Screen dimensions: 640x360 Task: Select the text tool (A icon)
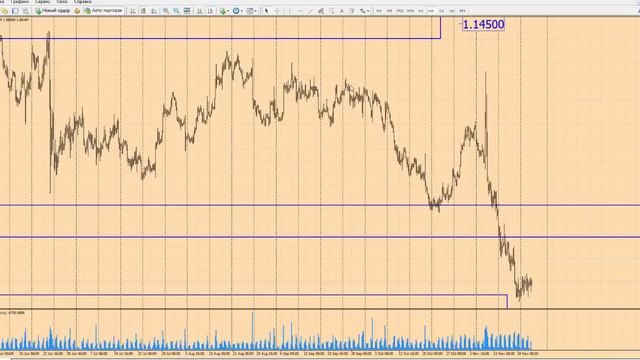tap(342, 11)
